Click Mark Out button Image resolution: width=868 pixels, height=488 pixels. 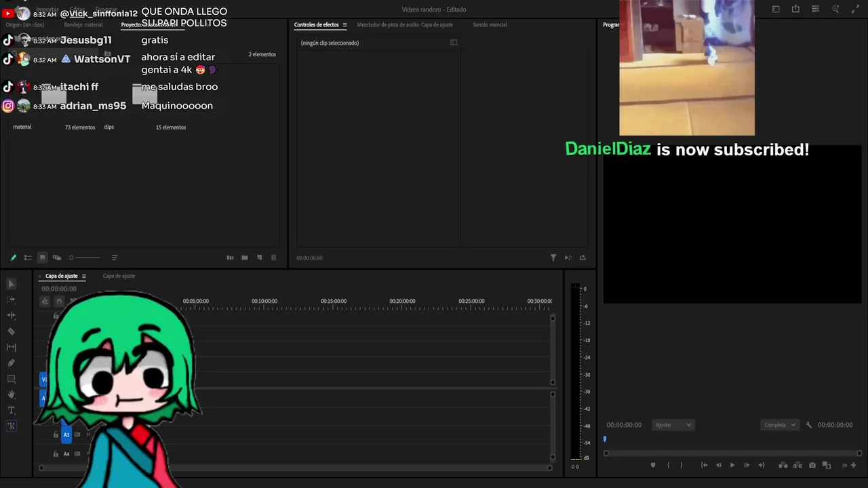point(682,465)
